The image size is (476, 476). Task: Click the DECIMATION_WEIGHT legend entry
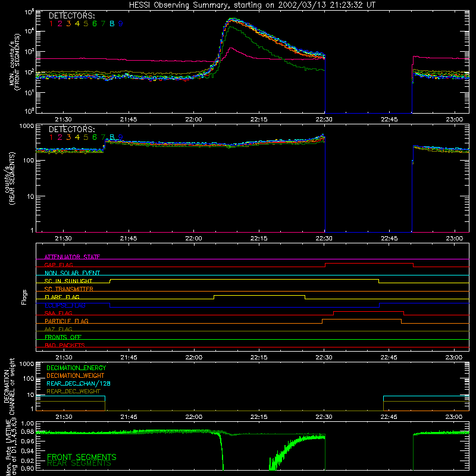tap(76, 375)
